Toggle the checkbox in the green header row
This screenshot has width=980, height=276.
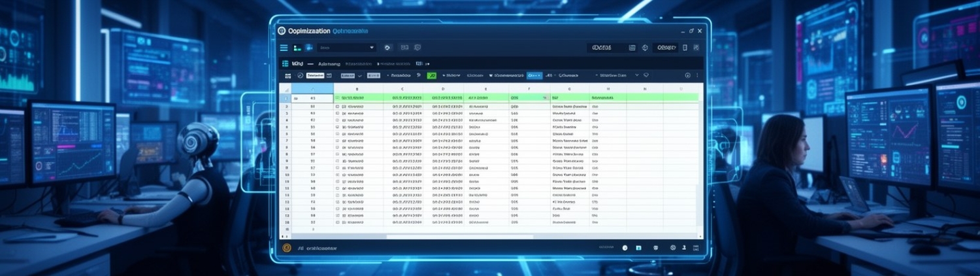point(337,98)
